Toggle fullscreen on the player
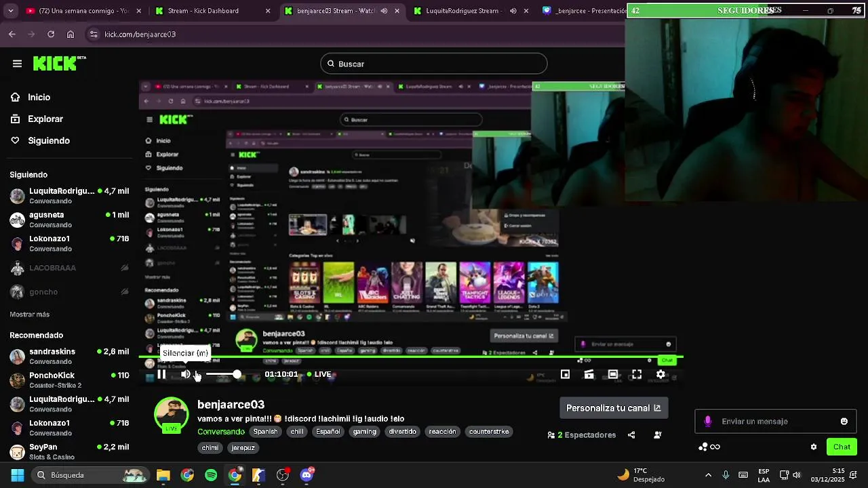Screen dimensions: 868x488 pyautogui.click(x=637, y=374)
